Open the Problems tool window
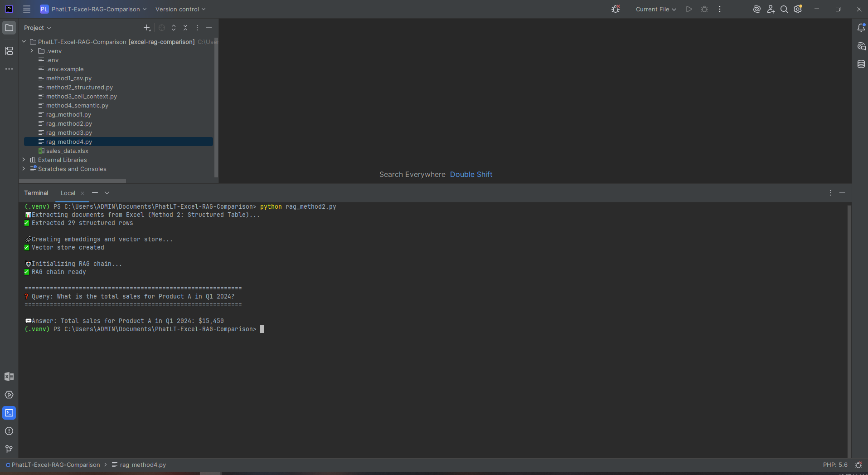This screenshot has height=475, width=868. tap(9, 431)
